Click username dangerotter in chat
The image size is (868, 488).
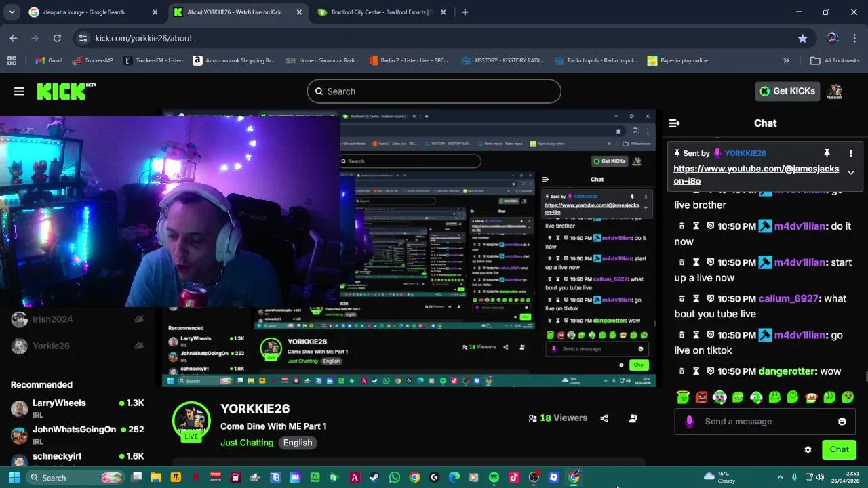pyautogui.click(x=787, y=371)
